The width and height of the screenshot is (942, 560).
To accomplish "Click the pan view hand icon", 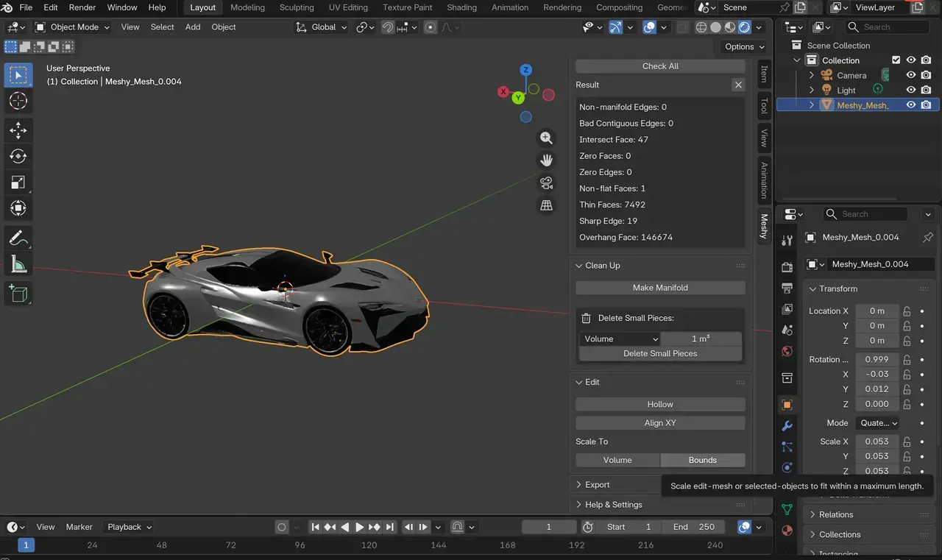I will coord(546,160).
